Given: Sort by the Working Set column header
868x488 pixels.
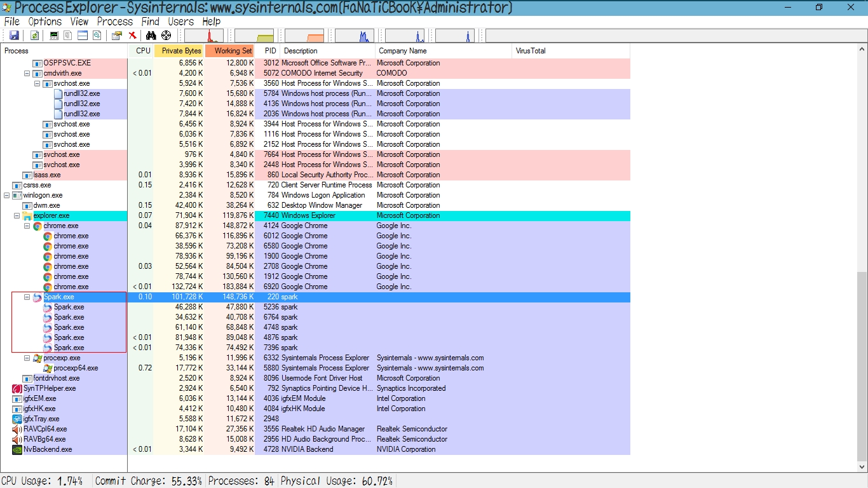Looking at the screenshot, I should point(229,51).
